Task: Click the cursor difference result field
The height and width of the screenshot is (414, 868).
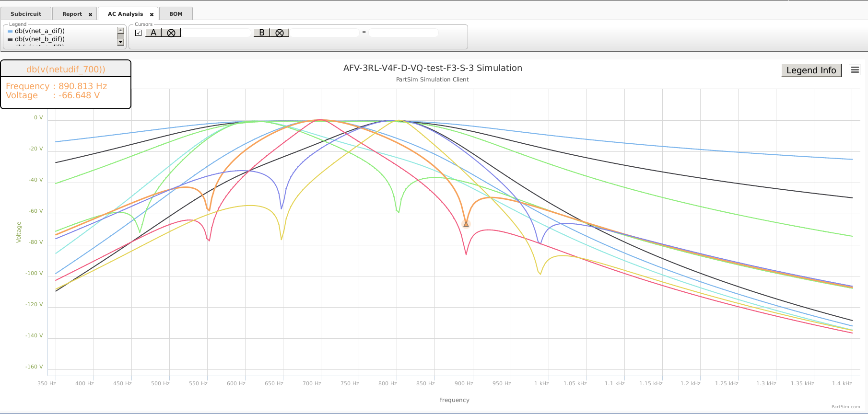Action: [403, 33]
